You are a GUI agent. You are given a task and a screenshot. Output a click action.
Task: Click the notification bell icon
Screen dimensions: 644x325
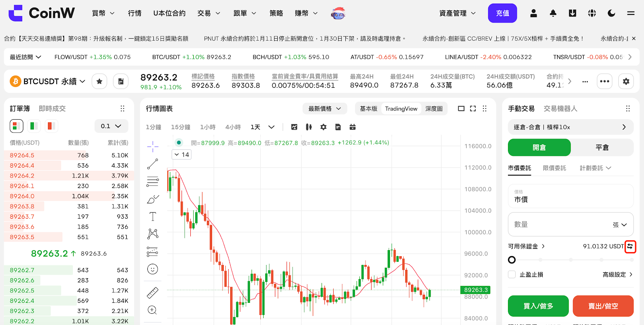[x=553, y=13]
